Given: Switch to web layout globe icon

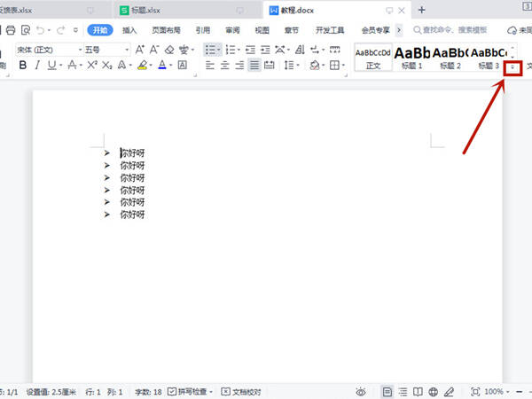Looking at the screenshot, I should [x=433, y=392].
